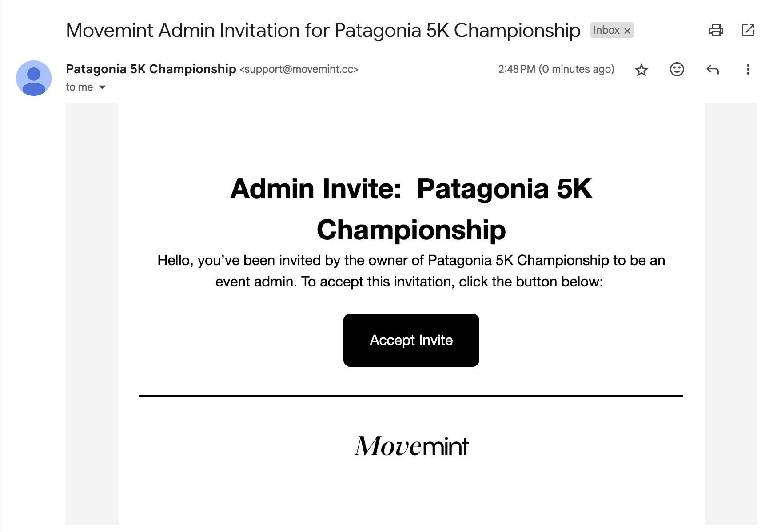The image size is (773, 532).
Task: Accept the admin invite with the black button
Action: (x=411, y=340)
